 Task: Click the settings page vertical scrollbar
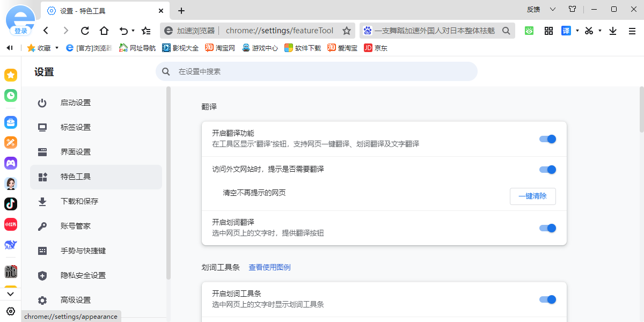(641, 109)
